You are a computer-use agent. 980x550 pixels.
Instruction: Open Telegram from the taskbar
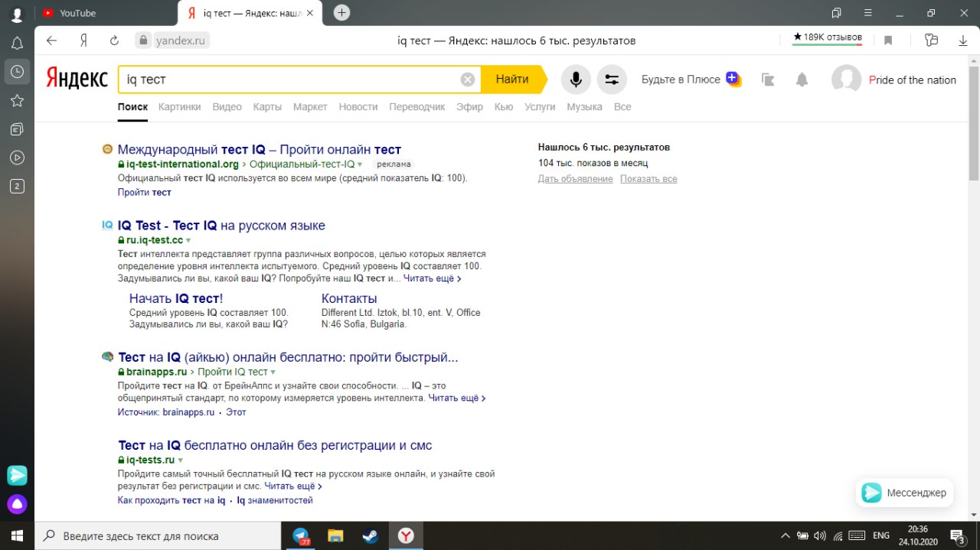(x=301, y=535)
